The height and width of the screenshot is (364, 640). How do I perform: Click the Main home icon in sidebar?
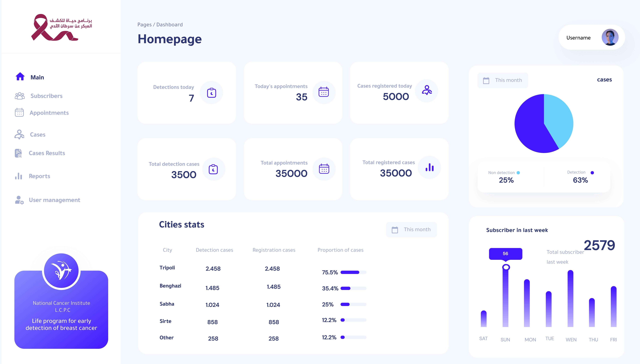(x=20, y=76)
